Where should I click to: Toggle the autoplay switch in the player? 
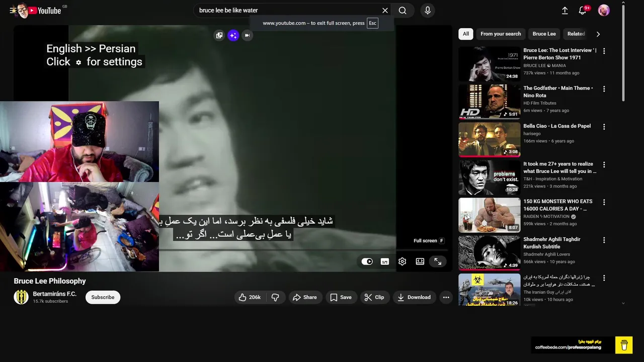(367, 261)
